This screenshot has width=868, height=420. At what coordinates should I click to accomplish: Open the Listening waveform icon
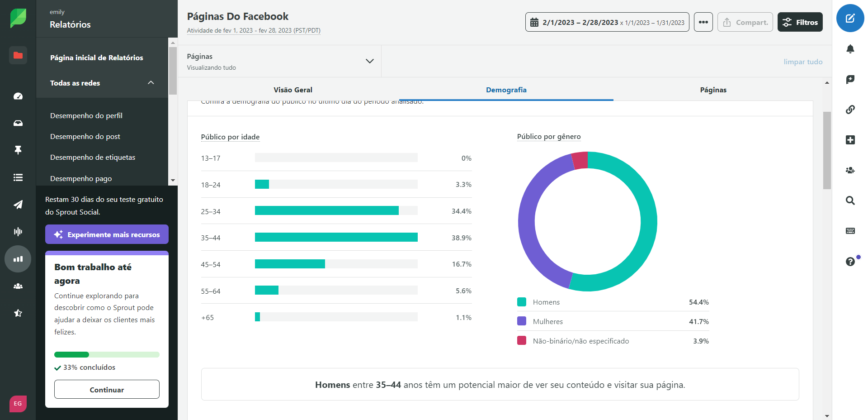18,232
